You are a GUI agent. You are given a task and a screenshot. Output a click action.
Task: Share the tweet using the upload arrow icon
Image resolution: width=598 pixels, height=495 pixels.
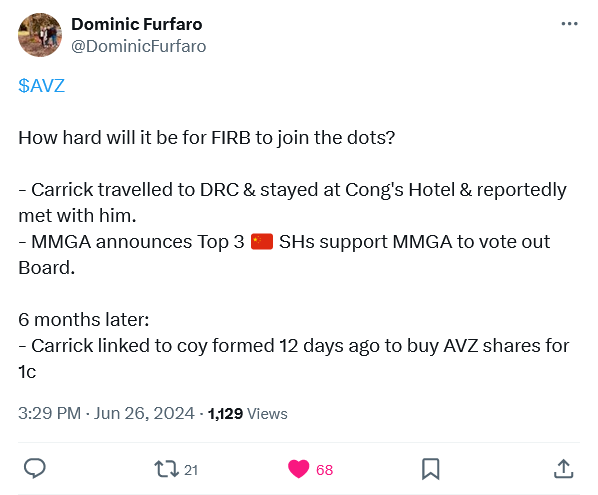click(x=563, y=469)
